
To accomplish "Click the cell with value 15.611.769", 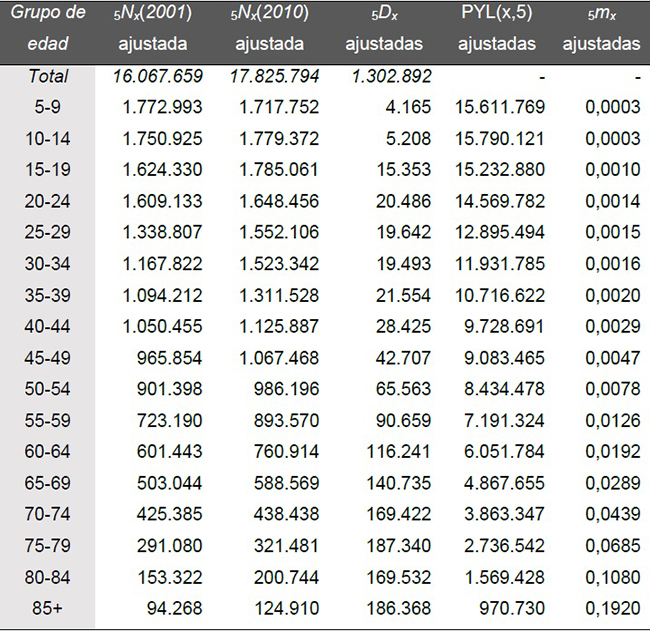I will click(498, 107).
